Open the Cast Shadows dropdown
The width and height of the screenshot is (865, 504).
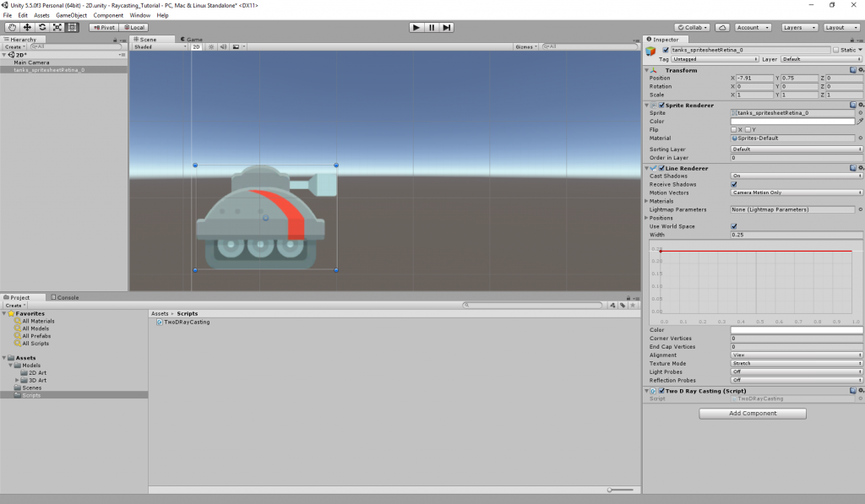point(796,176)
